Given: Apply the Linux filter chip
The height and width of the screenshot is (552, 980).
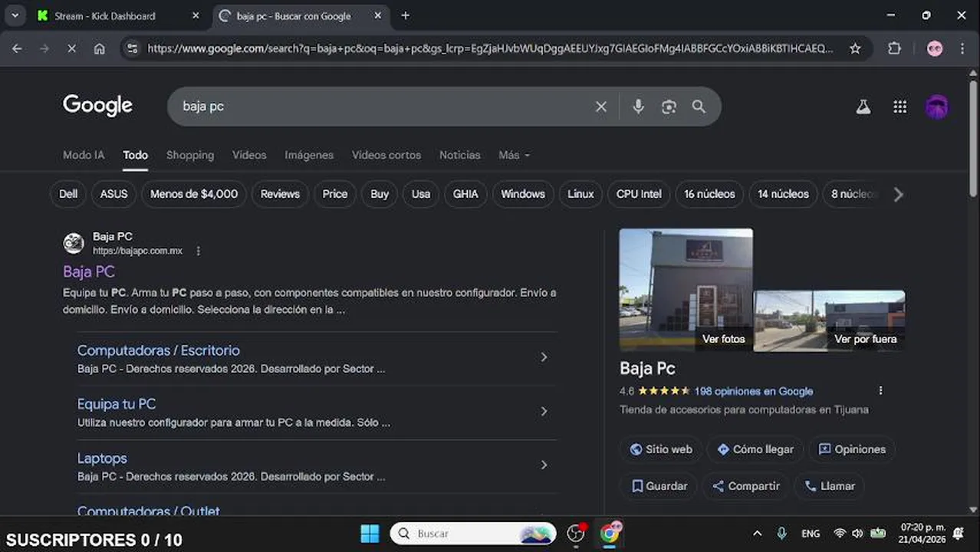Looking at the screenshot, I should (580, 194).
